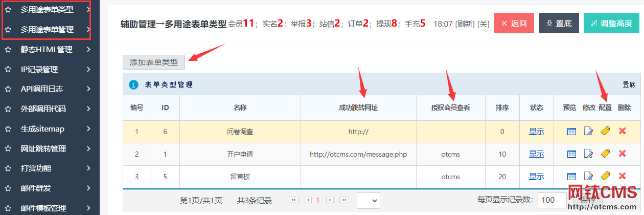The image size is (644, 215).
Task: Toggle 显示 status for 问卷调查
Action: point(536,132)
